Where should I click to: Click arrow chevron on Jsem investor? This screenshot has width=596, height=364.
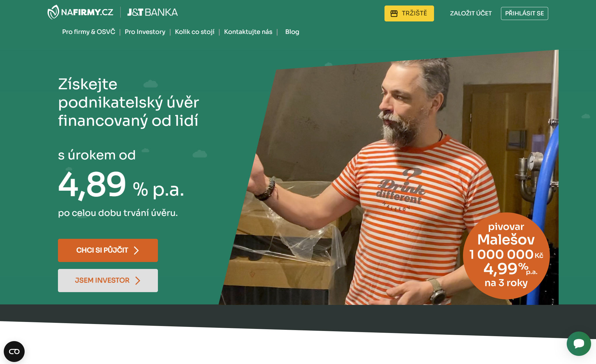click(x=138, y=281)
